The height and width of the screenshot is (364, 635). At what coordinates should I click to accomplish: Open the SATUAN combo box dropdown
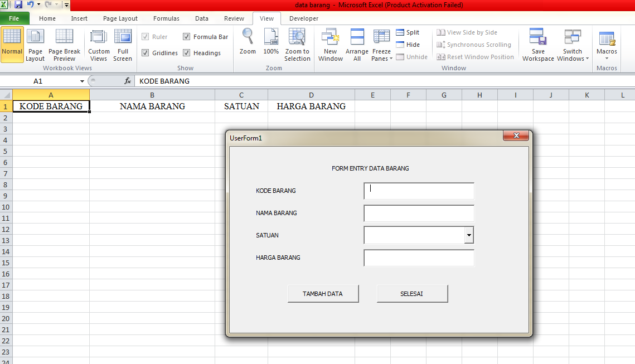pyautogui.click(x=470, y=235)
